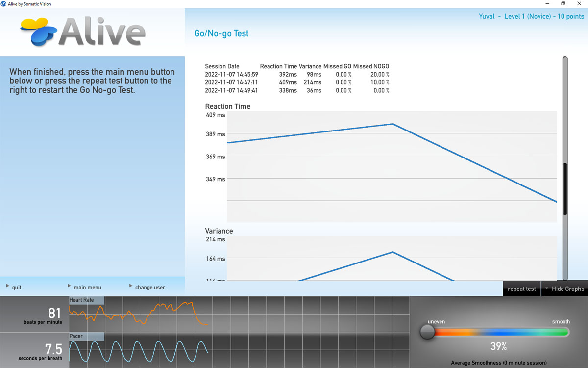Select the 14:49:41 session row
The image size is (588, 368).
click(x=296, y=91)
